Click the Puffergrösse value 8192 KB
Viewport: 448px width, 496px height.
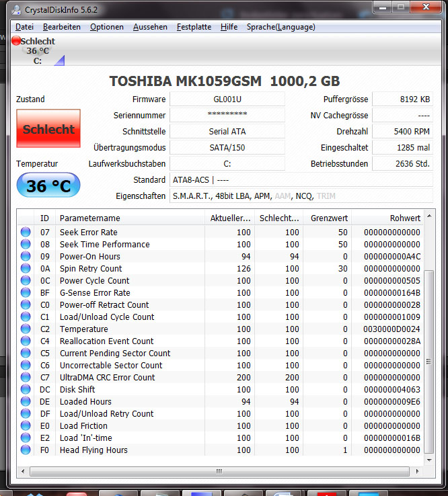402,99
